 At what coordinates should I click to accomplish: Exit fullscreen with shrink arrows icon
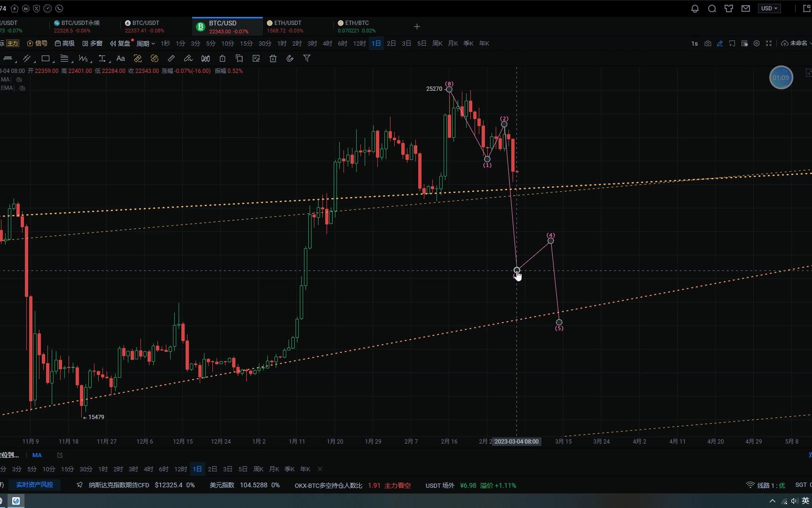[x=769, y=43]
